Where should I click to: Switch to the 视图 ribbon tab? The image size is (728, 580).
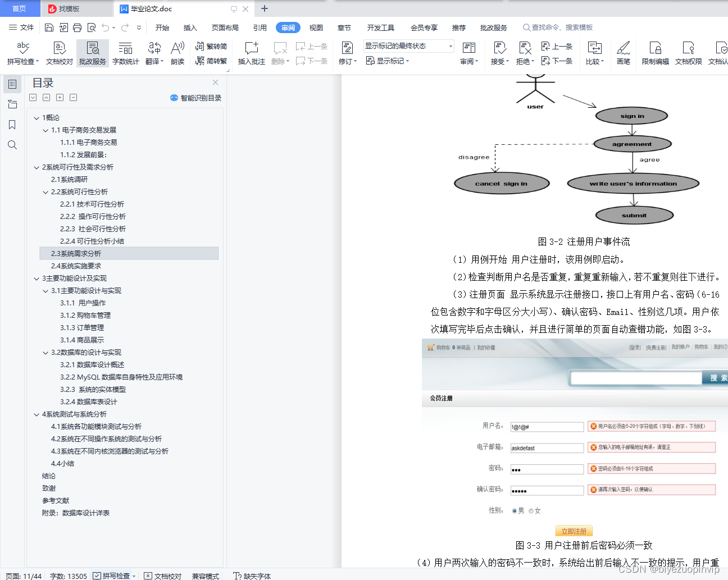pos(316,28)
